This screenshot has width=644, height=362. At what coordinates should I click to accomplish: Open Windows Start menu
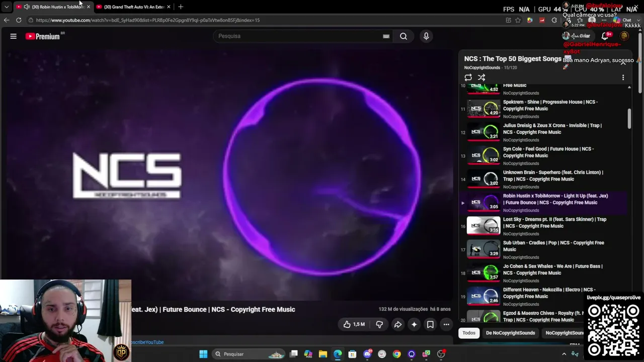203,354
